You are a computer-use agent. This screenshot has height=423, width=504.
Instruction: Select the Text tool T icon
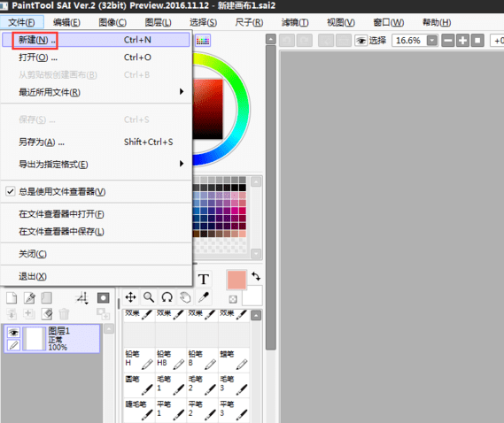[x=204, y=279]
